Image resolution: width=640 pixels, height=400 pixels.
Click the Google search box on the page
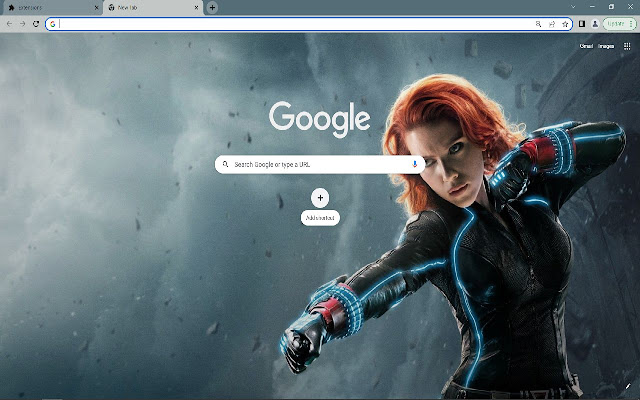point(320,164)
